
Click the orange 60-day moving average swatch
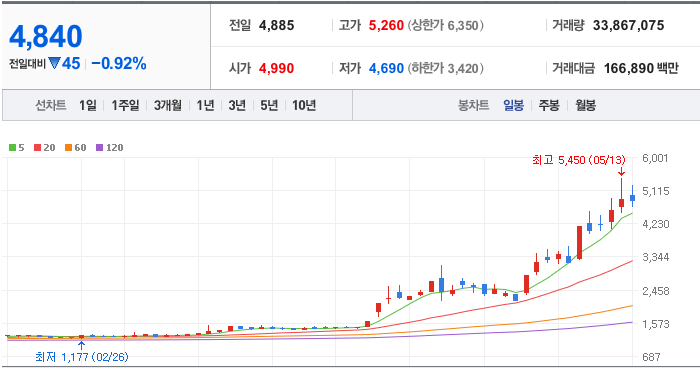[68, 148]
